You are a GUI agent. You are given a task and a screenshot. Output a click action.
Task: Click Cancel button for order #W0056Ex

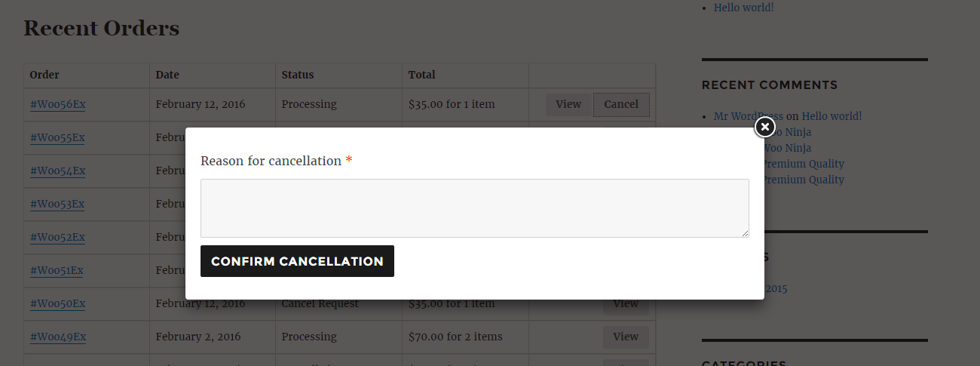(x=621, y=104)
